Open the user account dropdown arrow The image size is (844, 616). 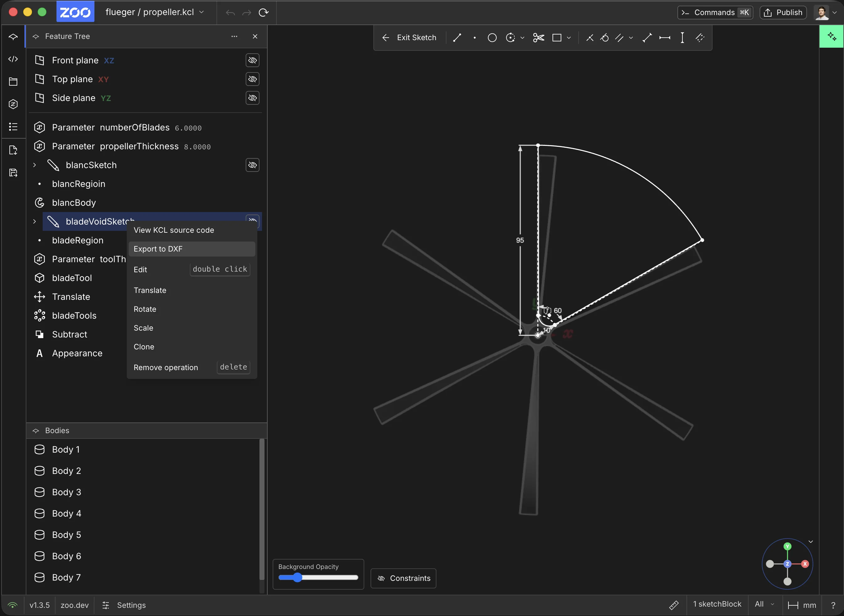pos(835,13)
